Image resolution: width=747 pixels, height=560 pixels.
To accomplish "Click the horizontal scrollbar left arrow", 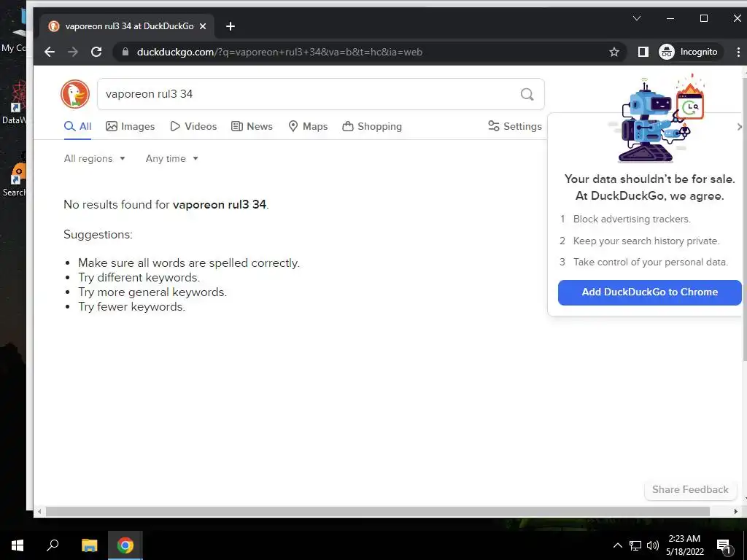I will coord(39,511).
